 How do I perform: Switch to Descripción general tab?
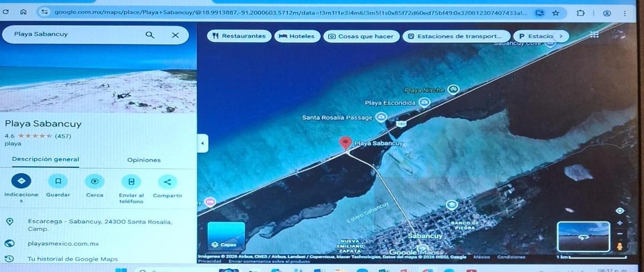click(x=46, y=159)
